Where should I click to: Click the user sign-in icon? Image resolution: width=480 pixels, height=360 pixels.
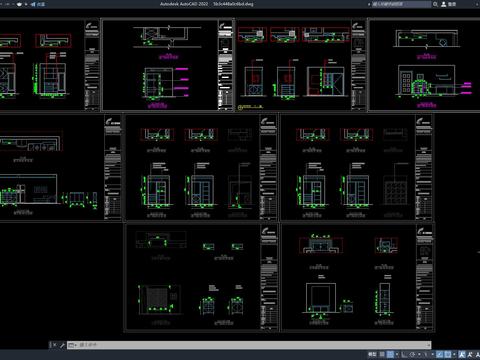444,4
